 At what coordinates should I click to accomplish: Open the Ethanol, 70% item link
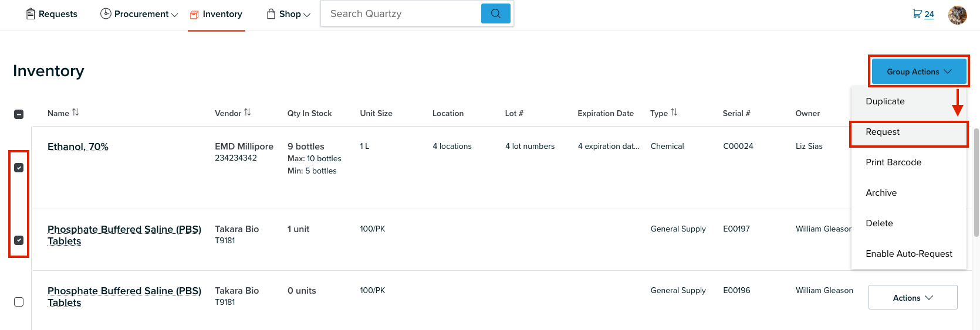click(x=78, y=147)
